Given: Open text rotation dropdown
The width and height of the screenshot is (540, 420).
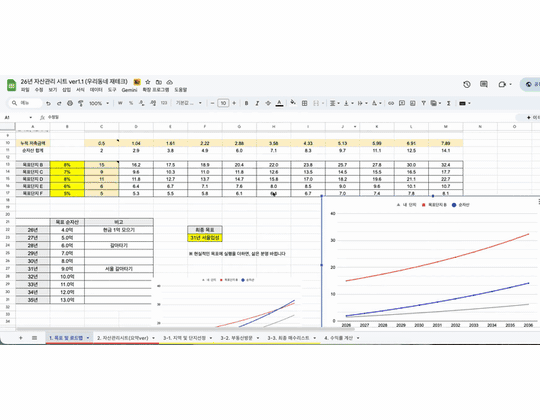Looking at the screenshot, I should point(376,103).
